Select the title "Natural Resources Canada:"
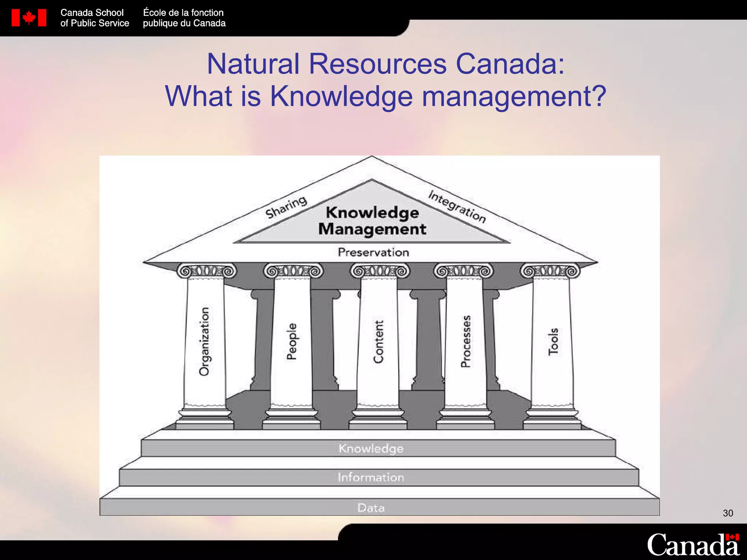Screen dimensions: 747x560 click(386, 64)
